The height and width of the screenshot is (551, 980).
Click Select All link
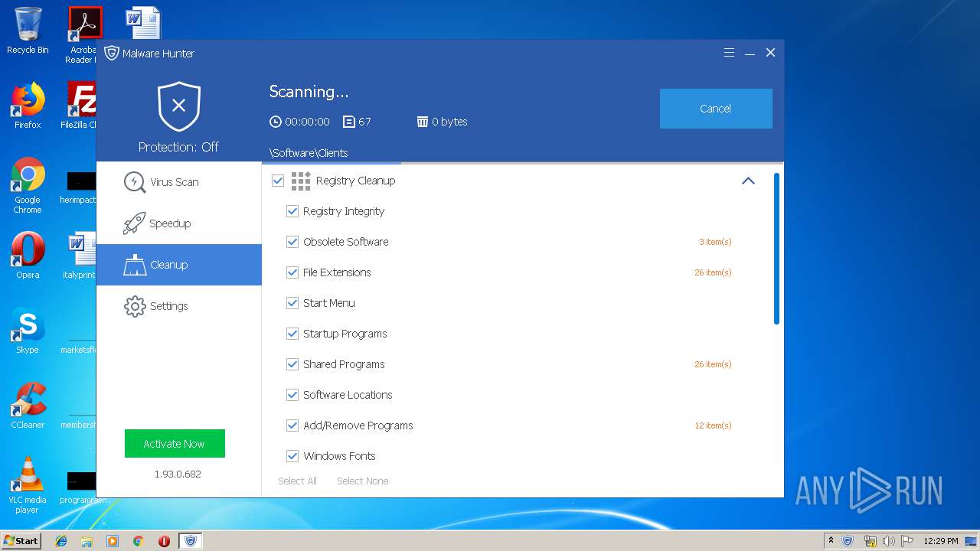point(297,481)
